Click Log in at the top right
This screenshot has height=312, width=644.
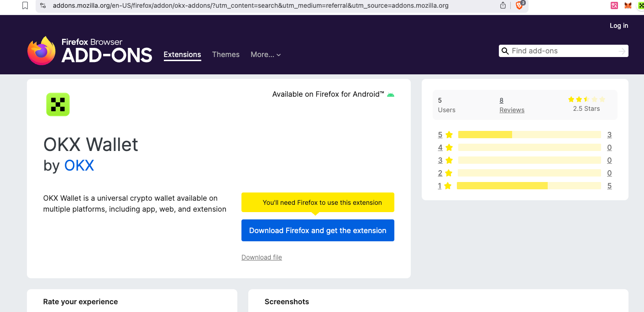(619, 26)
